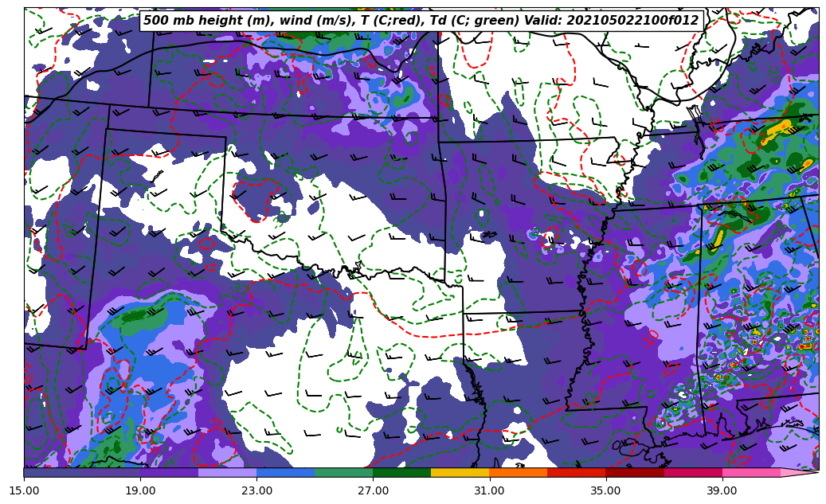Screen dimensions: 826x504
Task: Click the light purple colorbar segment
Action: coord(227,472)
